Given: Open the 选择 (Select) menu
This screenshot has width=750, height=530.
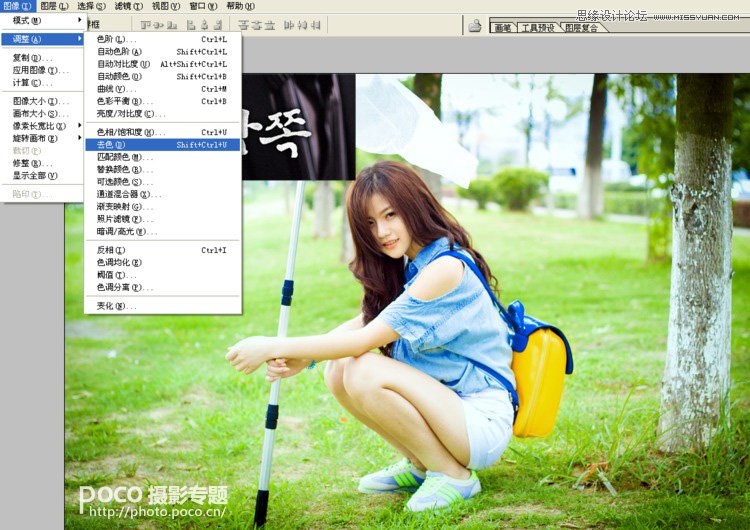Looking at the screenshot, I should (91, 6).
